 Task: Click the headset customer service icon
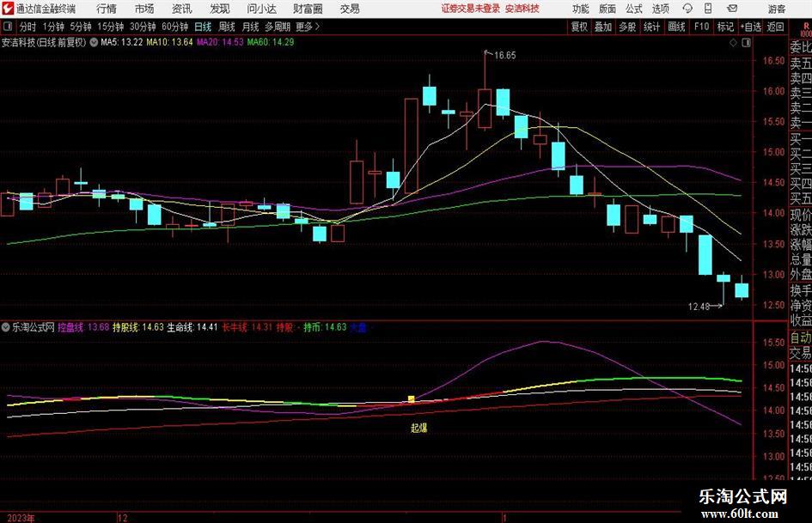687,9
